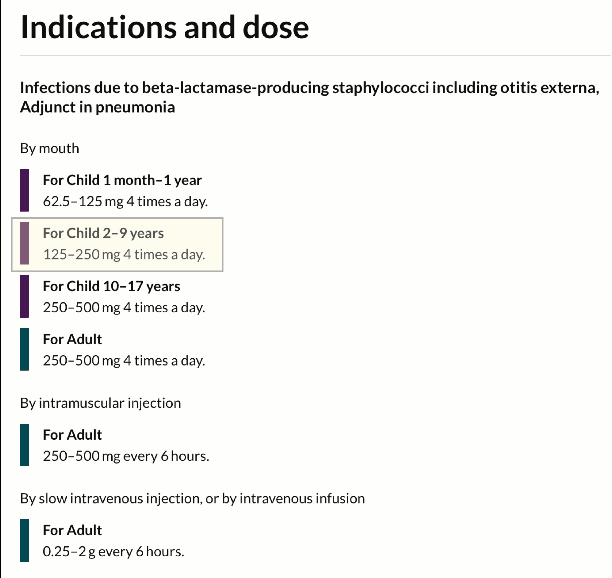Click the teal bar beside the intravenous adult dose
The height and width of the screenshot is (578, 612).
coord(25,540)
